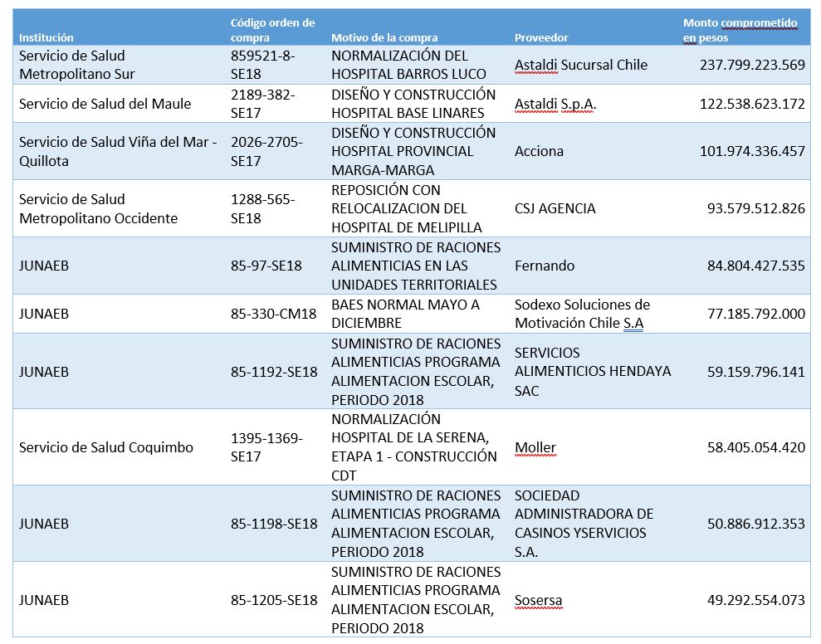Image resolution: width=821 pixels, height=644 pixels.
Task: Select JUNAEB in the 85-1198-SE18 row
Action: [x=44, y=524]
